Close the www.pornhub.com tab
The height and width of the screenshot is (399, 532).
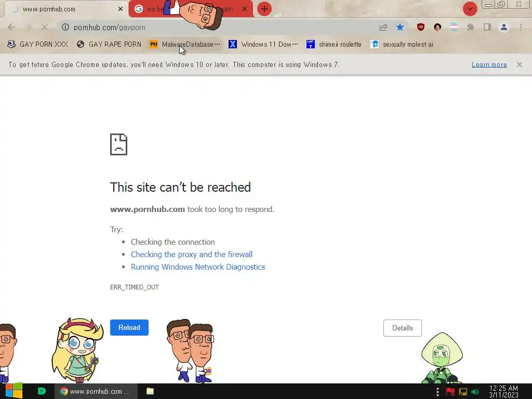coord(121,9)
